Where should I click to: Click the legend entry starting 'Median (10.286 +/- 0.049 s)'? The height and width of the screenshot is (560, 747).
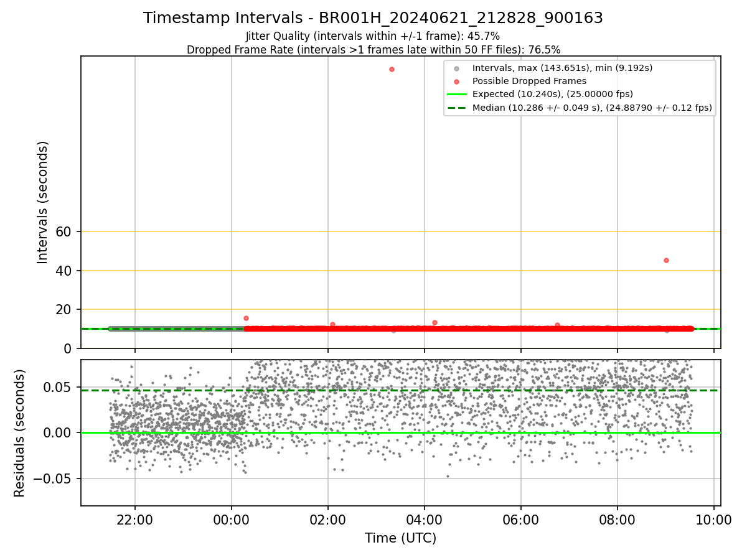pos(592,108)
